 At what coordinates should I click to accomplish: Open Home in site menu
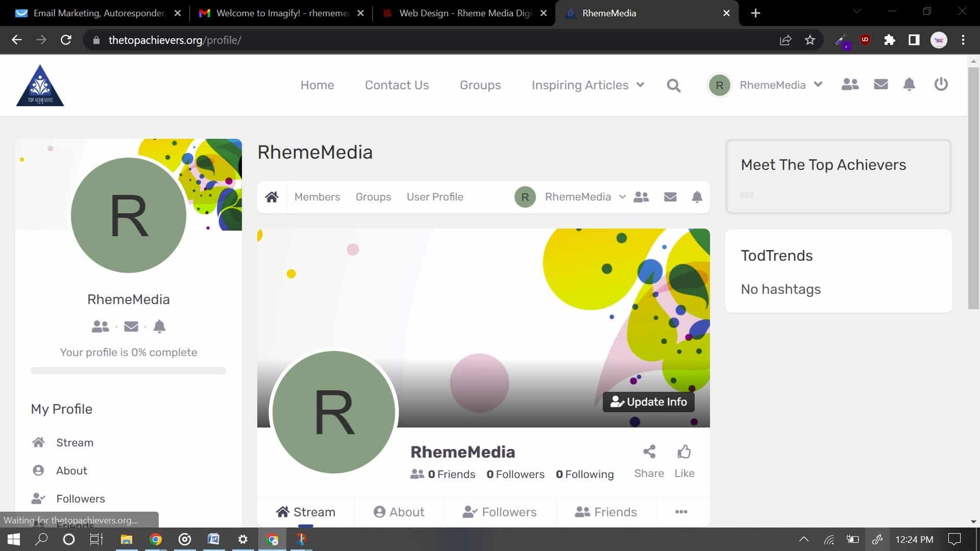[317, 85]
